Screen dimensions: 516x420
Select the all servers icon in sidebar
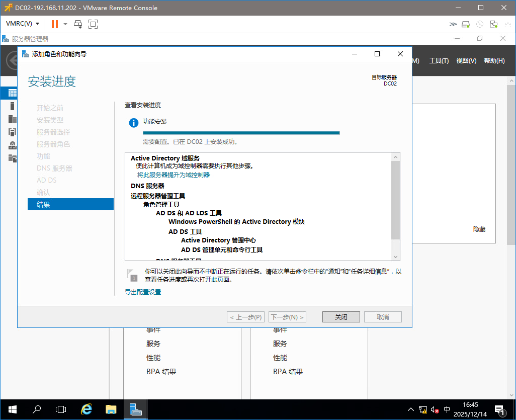click(x=12, y=119)
